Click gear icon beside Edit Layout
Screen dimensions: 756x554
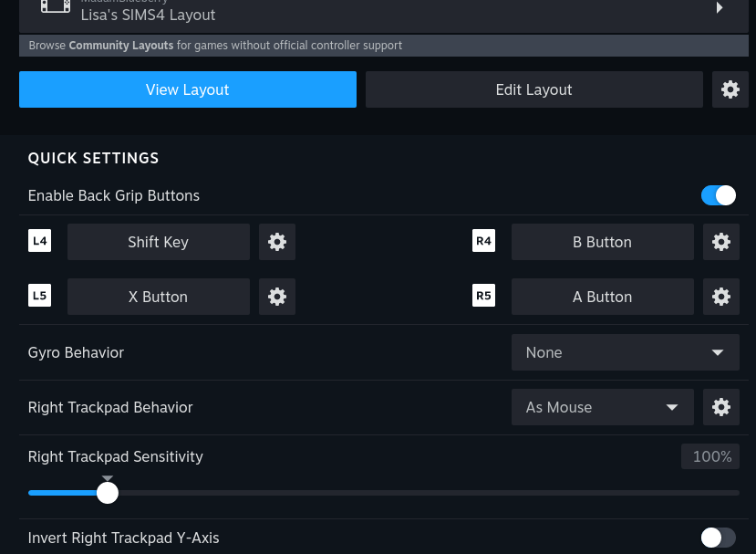730,89
